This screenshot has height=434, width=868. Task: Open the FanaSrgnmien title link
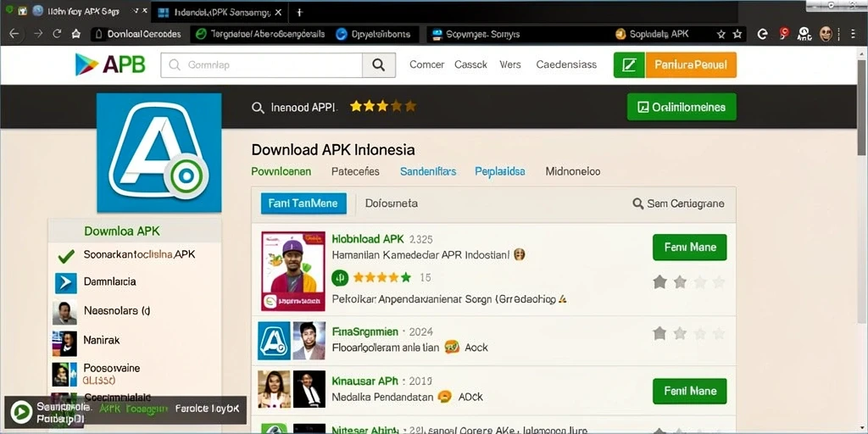tap(364, 331)
